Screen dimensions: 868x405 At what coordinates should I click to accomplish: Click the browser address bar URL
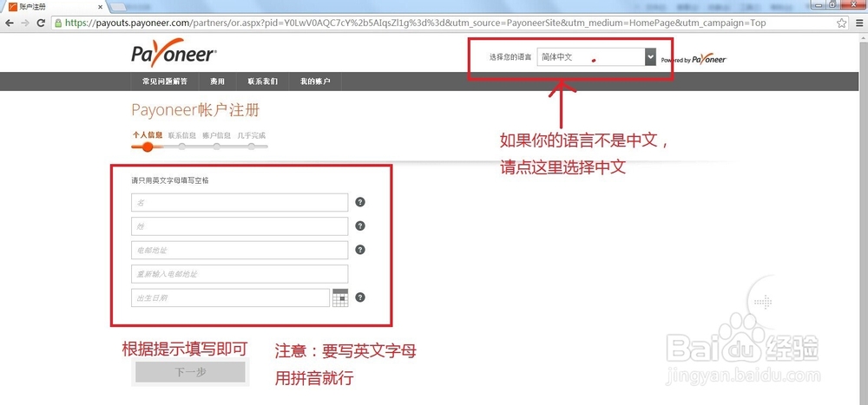pyautogui.click(x=415, y=23)
